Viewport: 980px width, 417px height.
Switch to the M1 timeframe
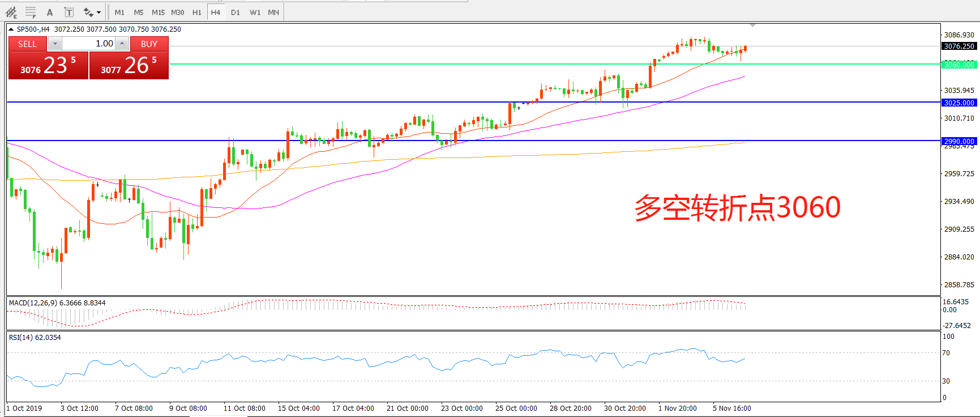[x=119, y=12]
